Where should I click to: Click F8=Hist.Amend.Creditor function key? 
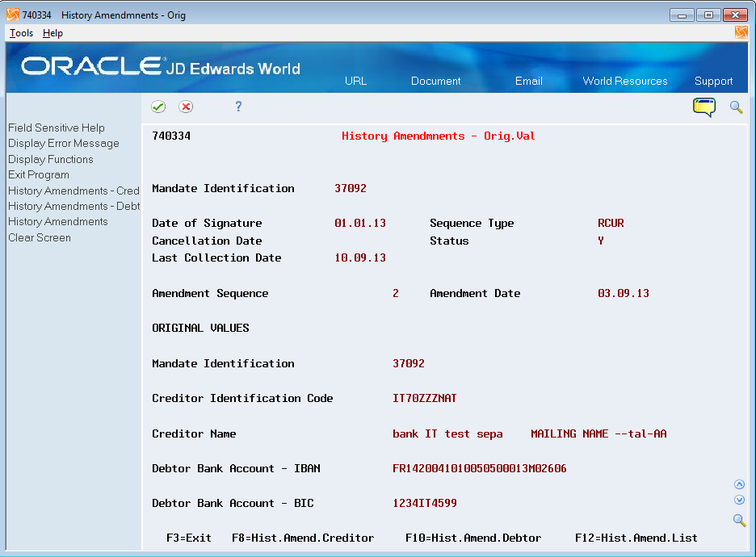pos(303,538)
